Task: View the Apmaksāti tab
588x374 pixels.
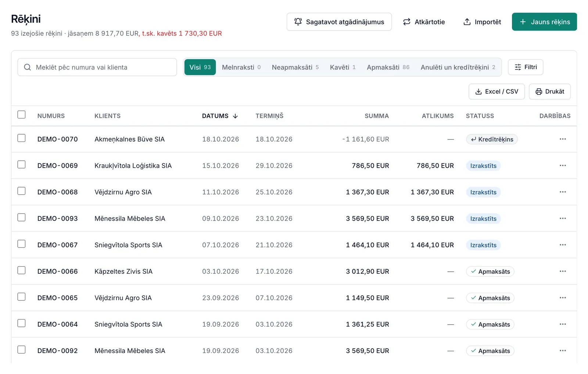Action: pos(388,67)
